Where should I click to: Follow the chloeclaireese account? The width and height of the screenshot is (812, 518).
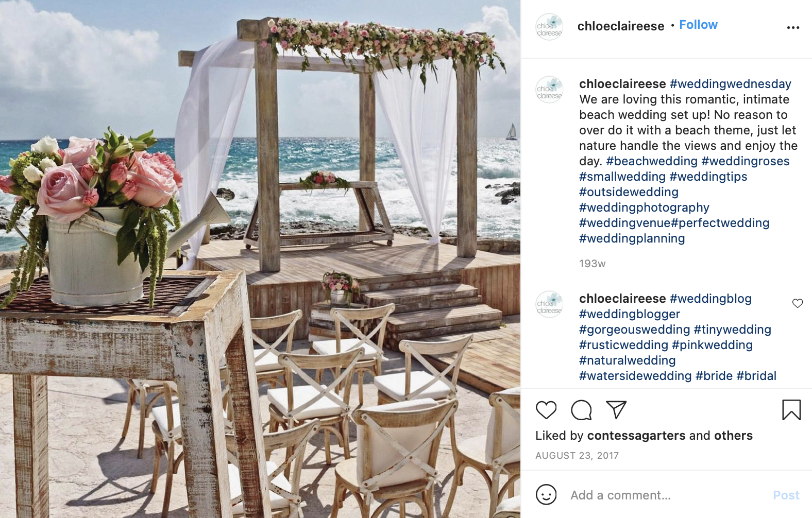click(x=698, y=25)
